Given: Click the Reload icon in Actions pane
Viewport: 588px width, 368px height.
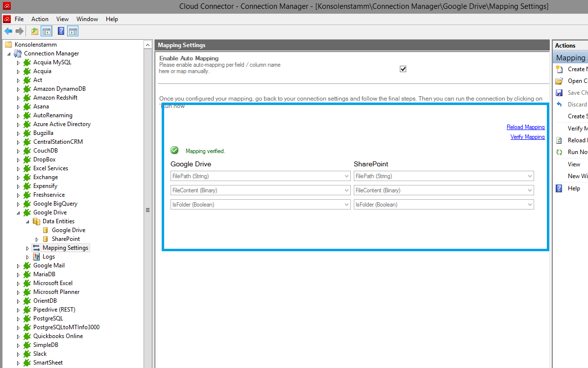Looking at the screenshot, I should click(559, 140).
